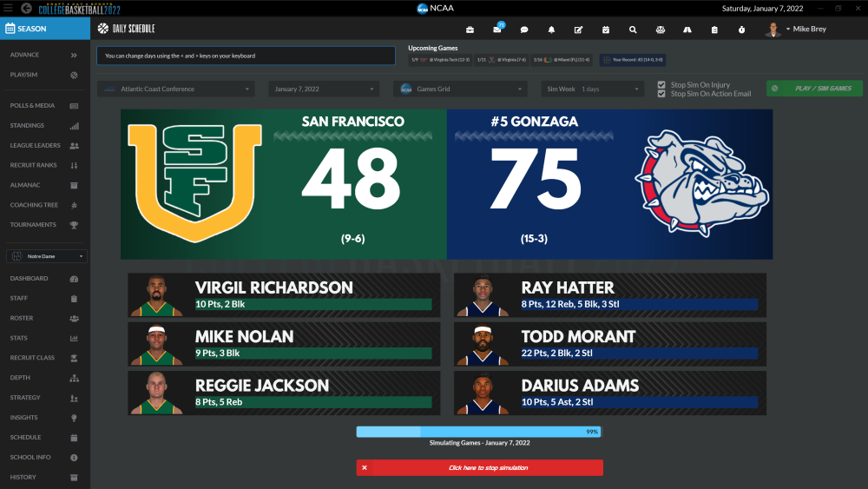Click here to stop simulation button
The height and width of the screenshot is (489, 868).
pos(479,467)
